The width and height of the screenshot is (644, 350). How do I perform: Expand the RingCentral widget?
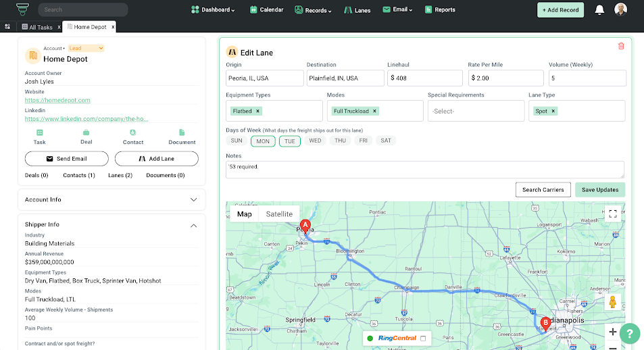pos(423,338)
